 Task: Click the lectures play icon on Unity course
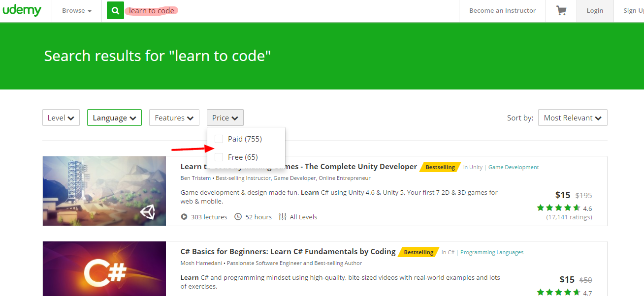[184, 217]
